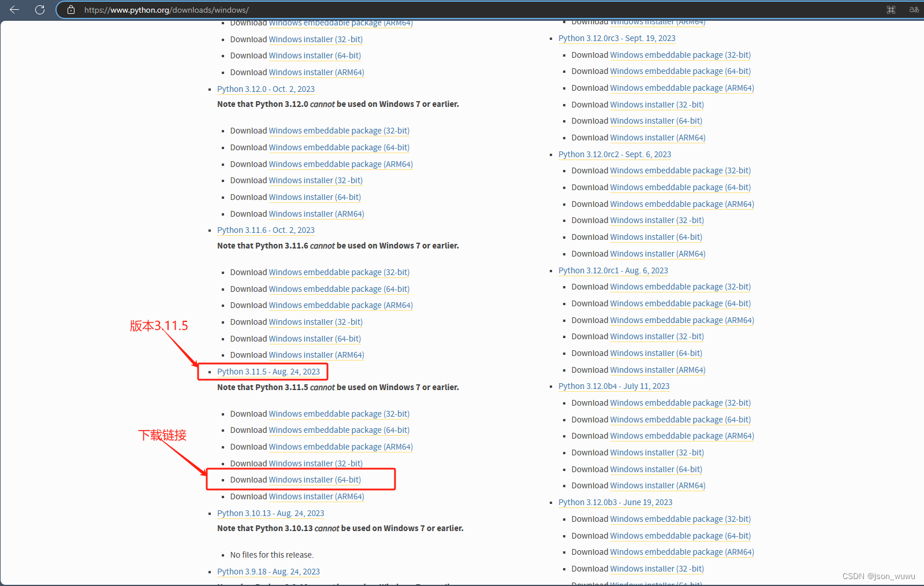The image size is (924, 586).
Task: Open the Python 3.12.0b3 - June 19, 2023 link
Action: click(x=616, y=502)
